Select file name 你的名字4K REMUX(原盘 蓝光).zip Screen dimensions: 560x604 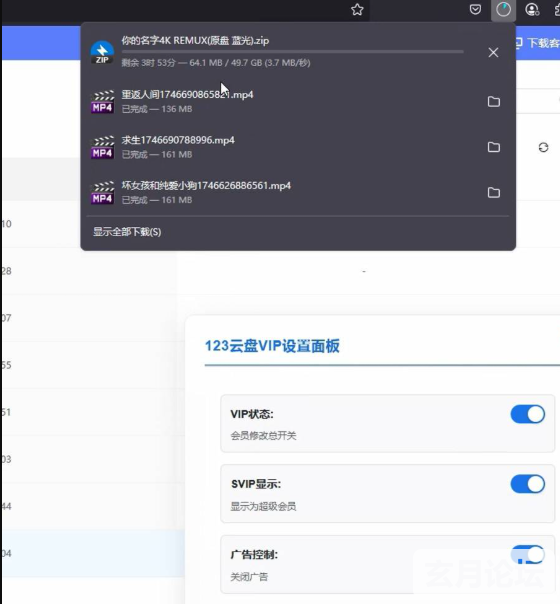point(195,40)
